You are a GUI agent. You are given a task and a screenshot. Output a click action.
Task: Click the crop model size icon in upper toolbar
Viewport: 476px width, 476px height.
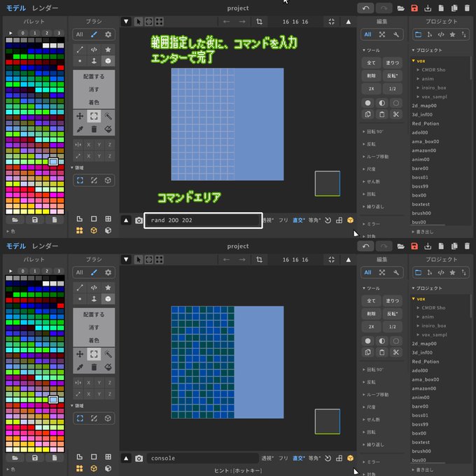[x=260, y=22]
